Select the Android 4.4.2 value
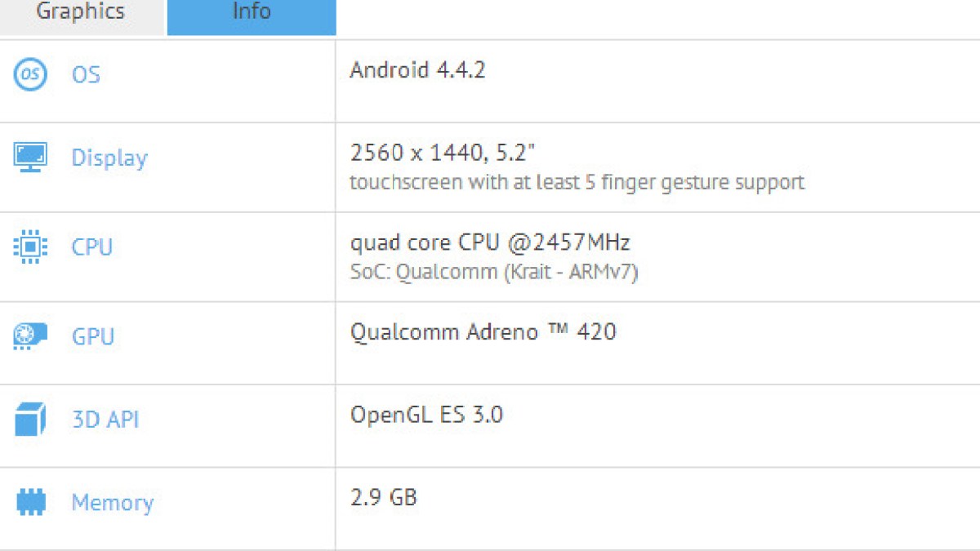 [417, 70]
